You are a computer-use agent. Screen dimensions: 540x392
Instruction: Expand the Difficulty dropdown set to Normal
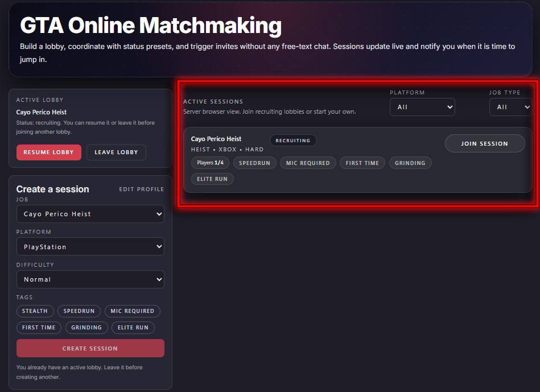(90, 279)
